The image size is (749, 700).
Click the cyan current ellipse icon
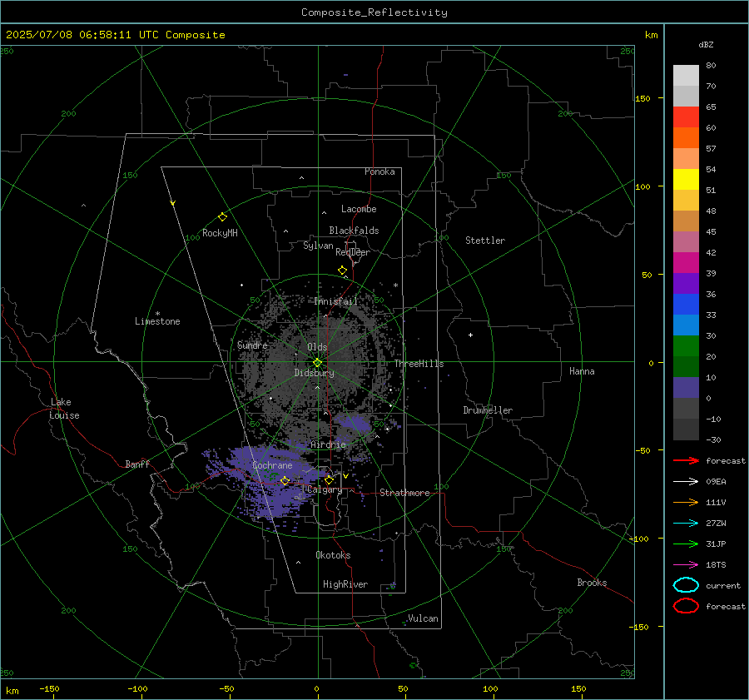click(686, 585)
